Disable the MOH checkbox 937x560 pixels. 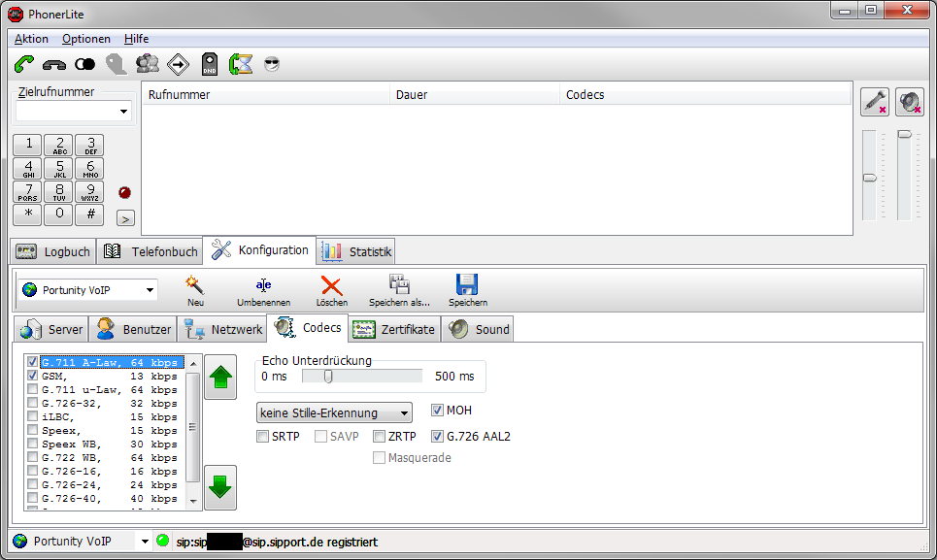tap(437, 411)
